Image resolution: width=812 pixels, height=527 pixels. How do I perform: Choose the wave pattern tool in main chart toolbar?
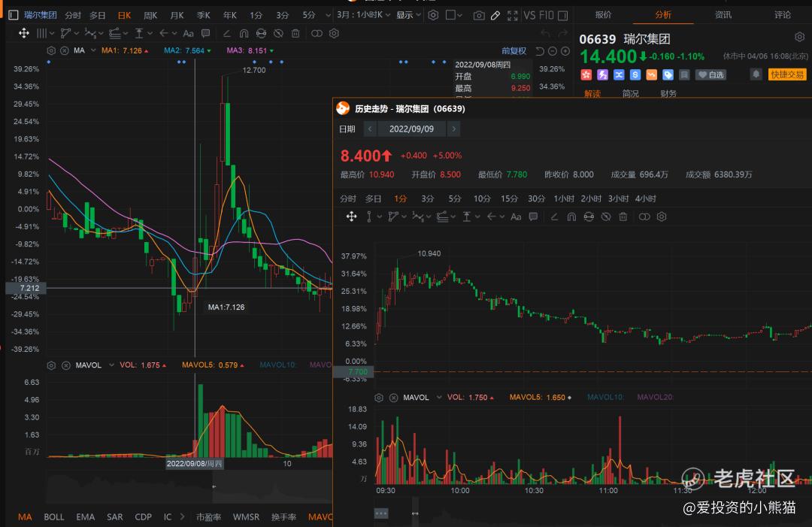(x=90, y=34)
